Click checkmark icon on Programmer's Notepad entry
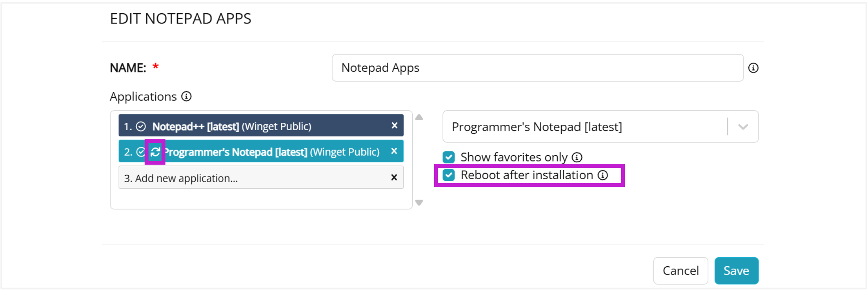This screenshot has height=291, width=868. tap(140, 152)
